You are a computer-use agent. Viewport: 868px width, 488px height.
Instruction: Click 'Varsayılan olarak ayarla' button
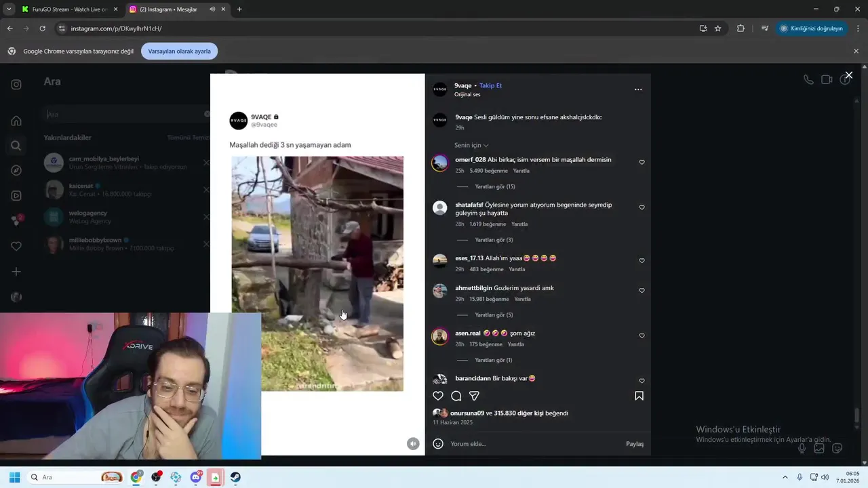tap(180, 51)
